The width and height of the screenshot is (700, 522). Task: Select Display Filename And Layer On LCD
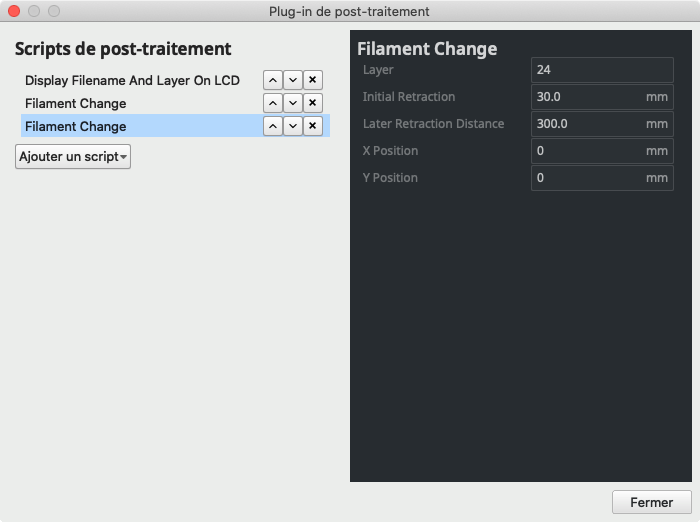[132, 80]
